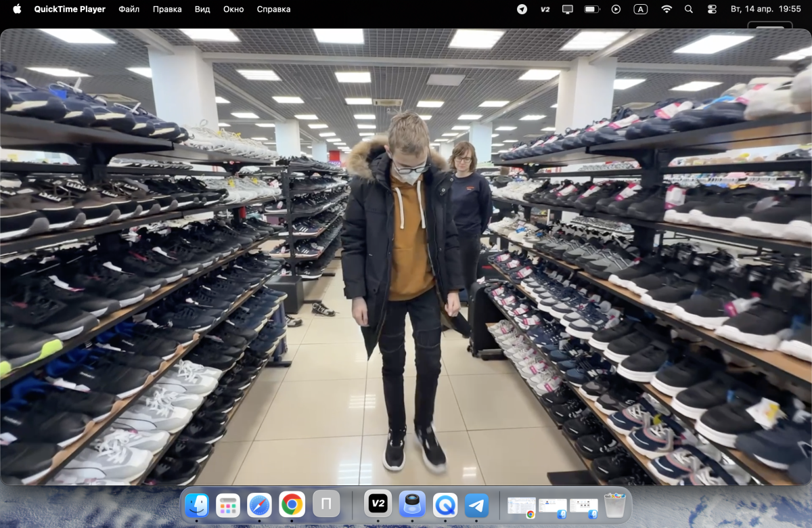Open Safari from the Dock
This screenshot has width=812, height=528.
[259, 505]
